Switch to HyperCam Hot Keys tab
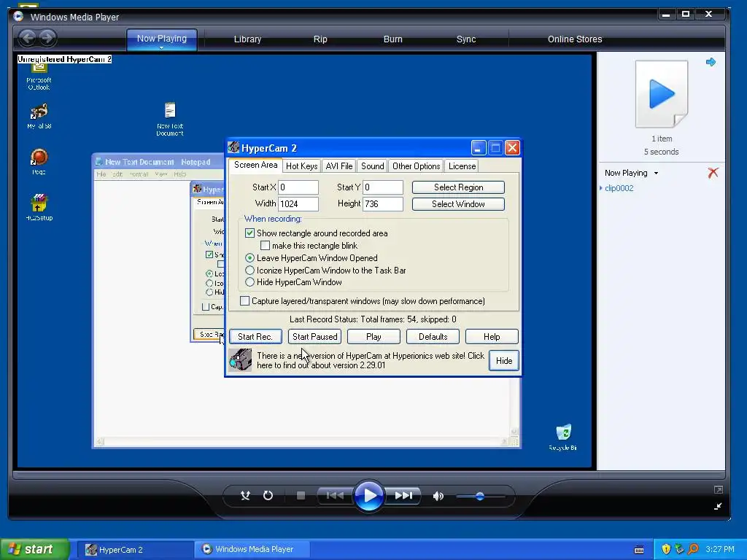Viewport: 747px width, 560px height. coord(301,166)
